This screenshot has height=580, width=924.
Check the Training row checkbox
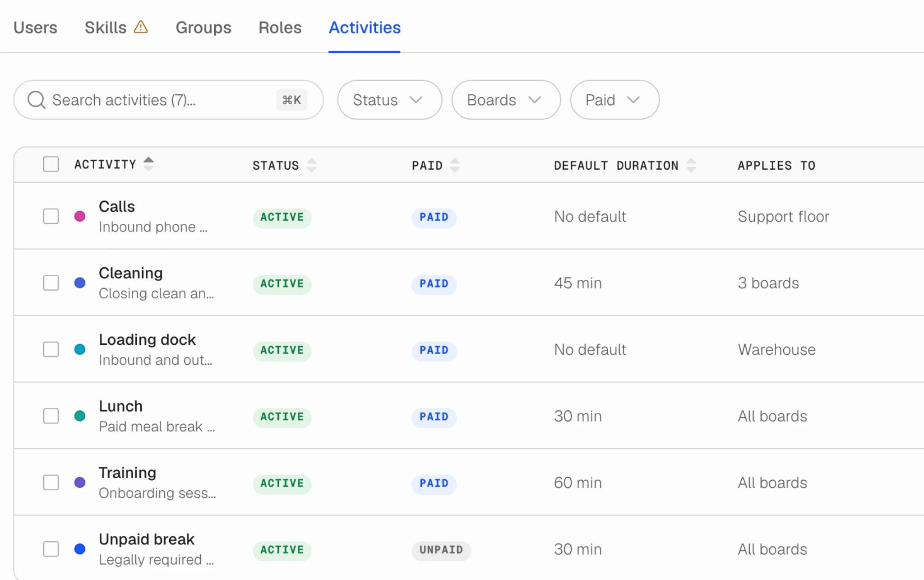click(x=51, y=483)
